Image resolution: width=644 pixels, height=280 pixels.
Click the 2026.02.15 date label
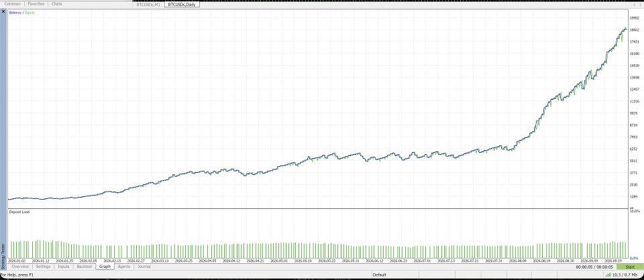click(113, 261)
